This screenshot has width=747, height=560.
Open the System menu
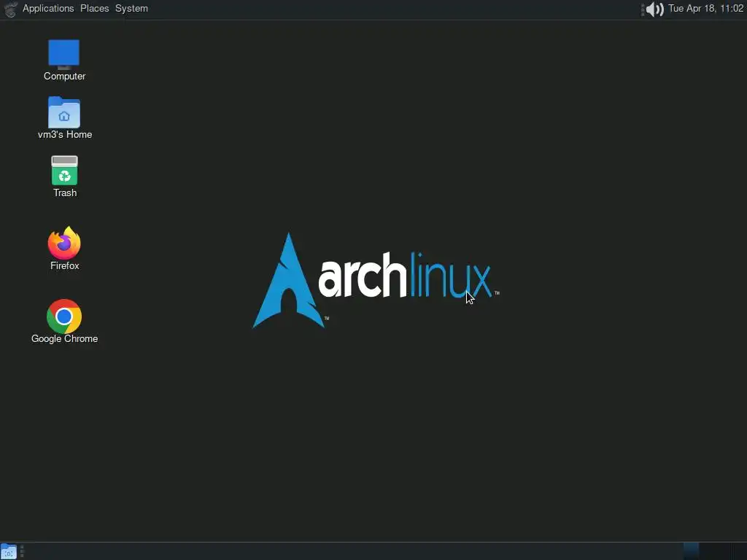point(131,9)
